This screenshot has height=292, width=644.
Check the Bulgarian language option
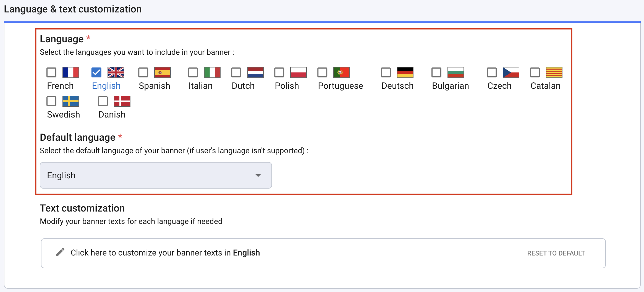pyautogui.click(x=436, y=72)
